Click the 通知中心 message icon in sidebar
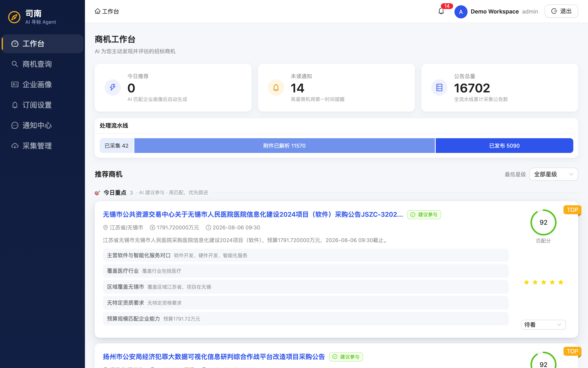The image size is (588, 368). (15, 125)
